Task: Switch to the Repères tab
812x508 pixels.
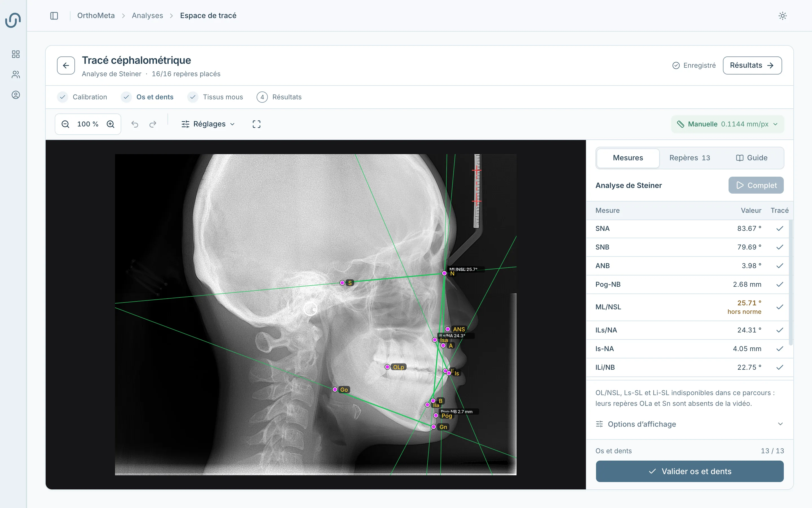Action: click(690, 158)
